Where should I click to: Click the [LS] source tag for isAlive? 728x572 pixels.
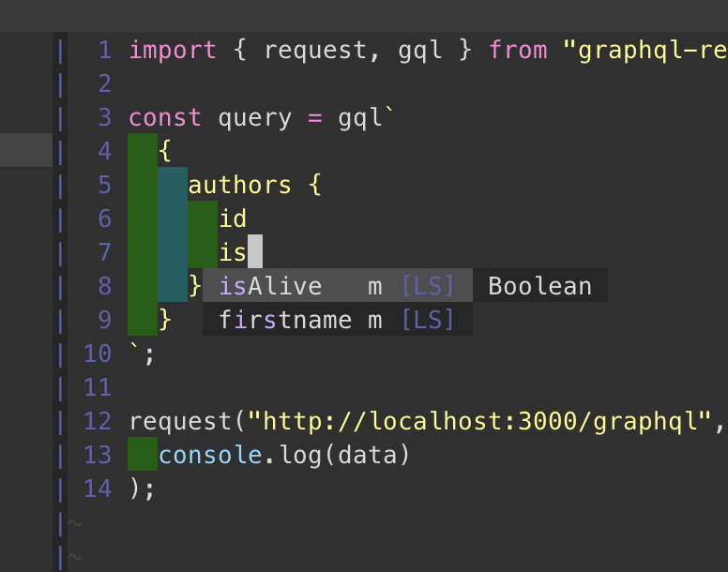(428, 285)
